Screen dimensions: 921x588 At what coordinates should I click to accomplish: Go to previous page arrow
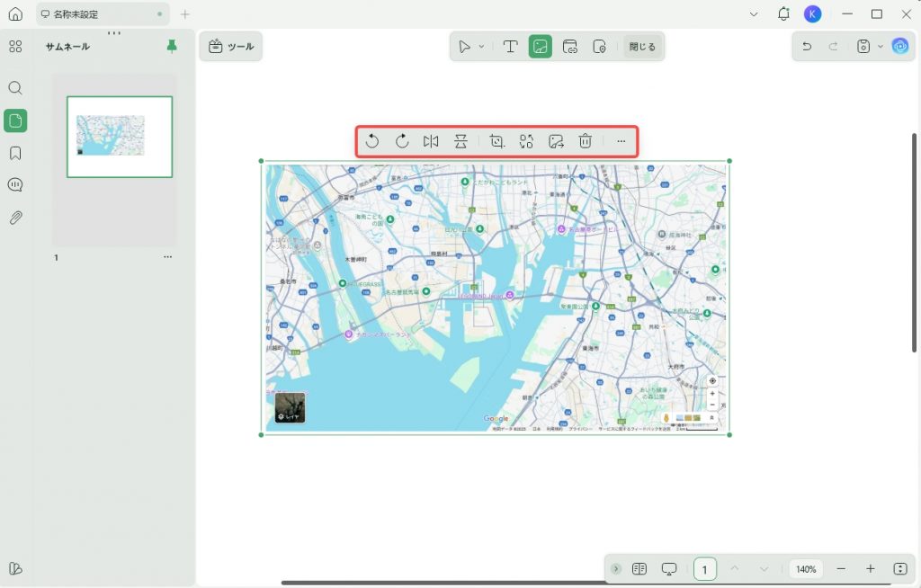[x=734, y=568]
